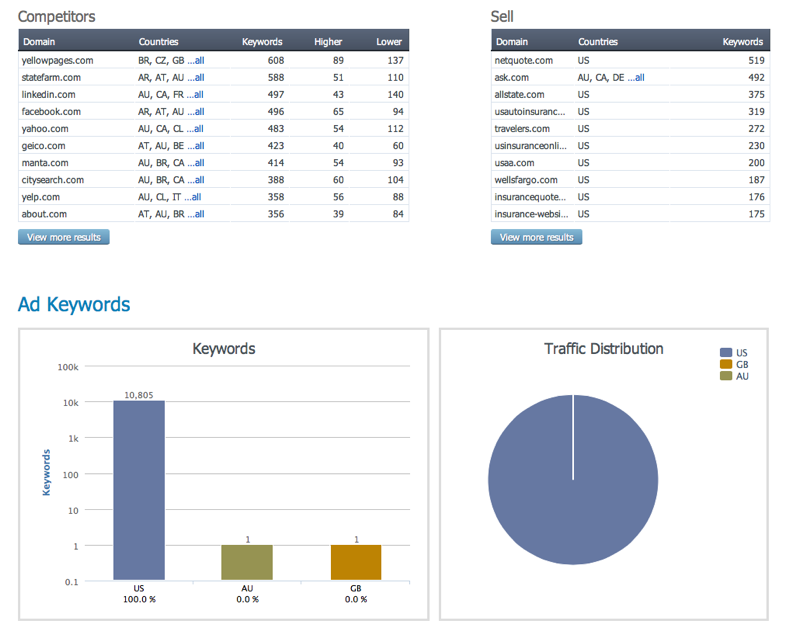Sort Competitors by Keywords column header
The width and height of the screenshot is (800, 635).
262,42
